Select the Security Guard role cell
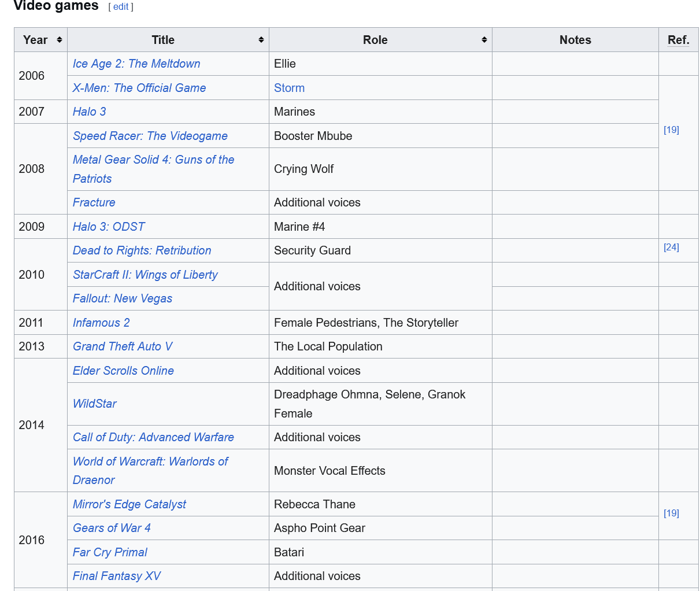The height and width of the screenshot is (591, 700). (x=380, y=250)
